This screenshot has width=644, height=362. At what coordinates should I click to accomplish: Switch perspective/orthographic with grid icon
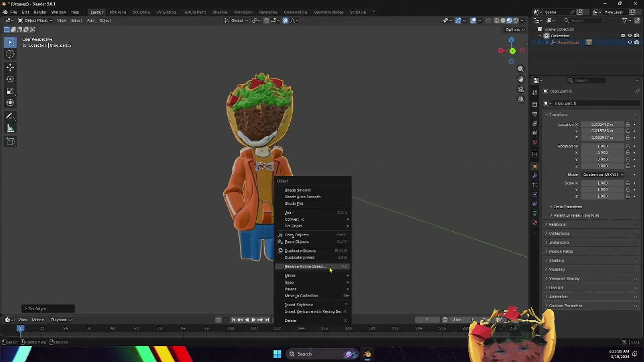point(521,99)
